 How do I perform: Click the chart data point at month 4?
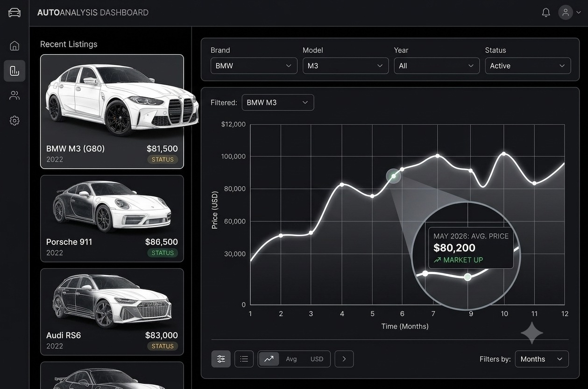342,184
